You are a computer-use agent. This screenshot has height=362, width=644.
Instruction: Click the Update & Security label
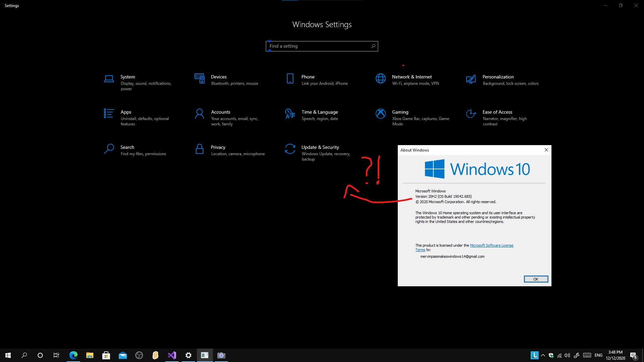(x=320, y=147)
